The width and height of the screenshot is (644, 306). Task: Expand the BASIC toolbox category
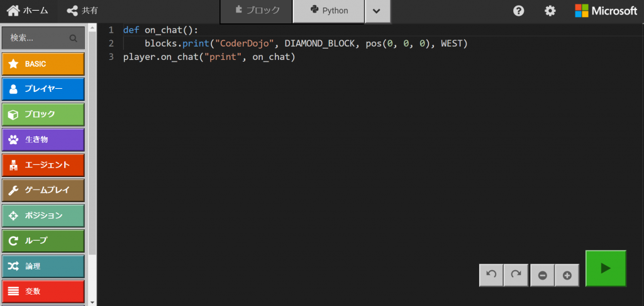click(x=43, y=64)
